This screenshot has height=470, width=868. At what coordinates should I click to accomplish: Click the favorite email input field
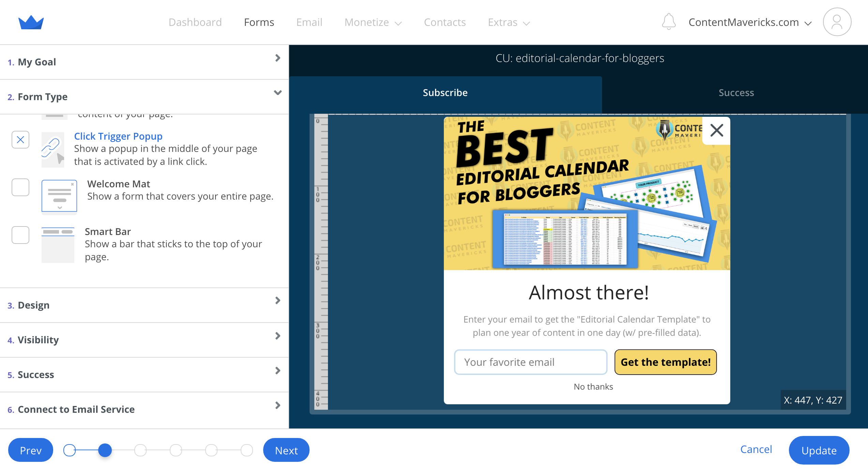531,362
